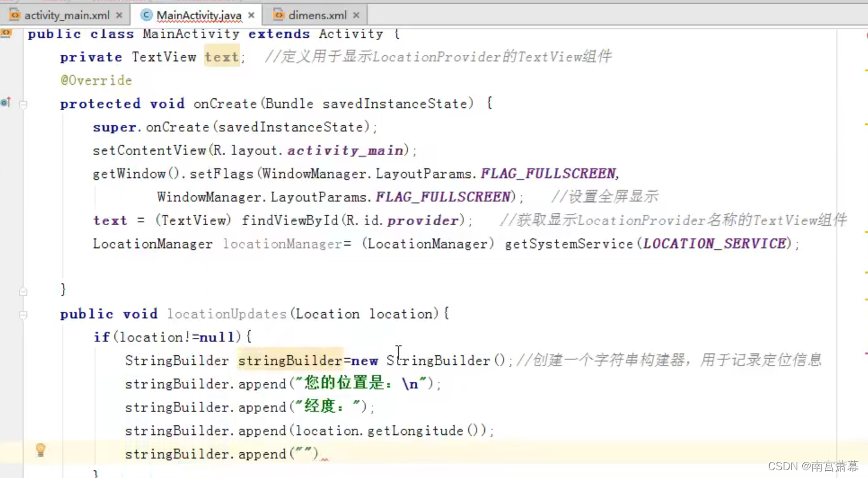Click the setFlags method call
The width and height of the screenshot is (868, 478).
click(222, 174)
